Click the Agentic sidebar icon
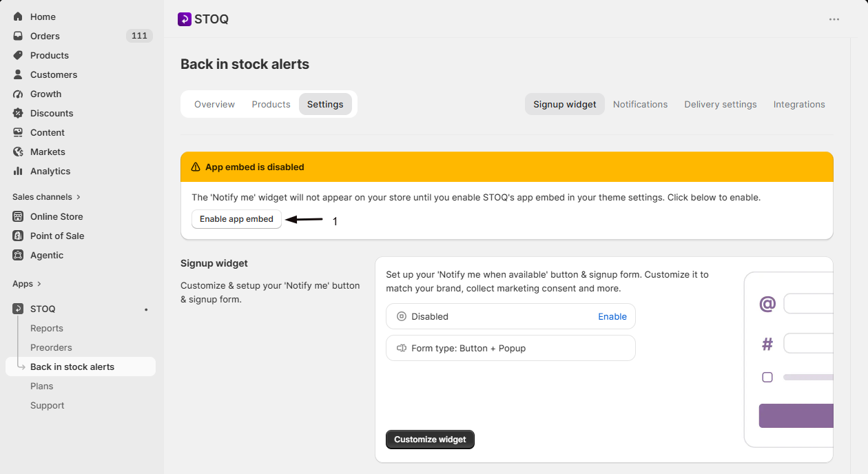Image resolution: width=868 pixels, height=474 pixels. coord(18,255)
